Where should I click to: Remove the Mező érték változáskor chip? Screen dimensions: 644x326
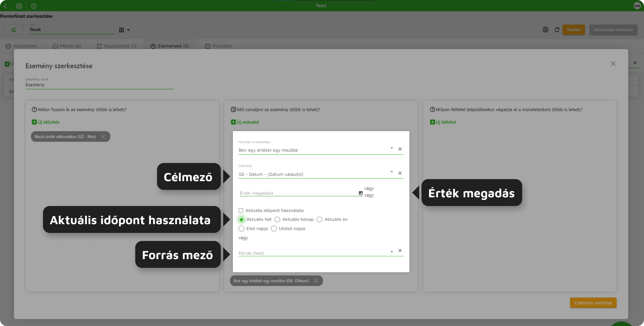pos(103,136)
